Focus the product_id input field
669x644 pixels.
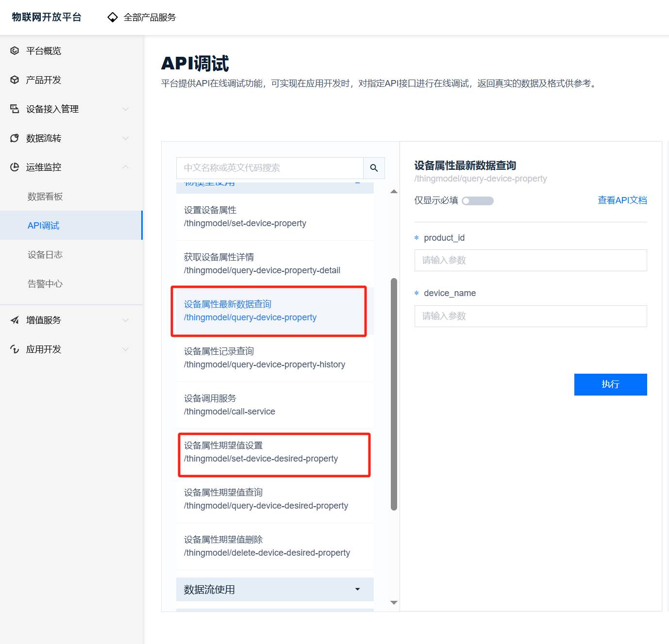(531, 260)
